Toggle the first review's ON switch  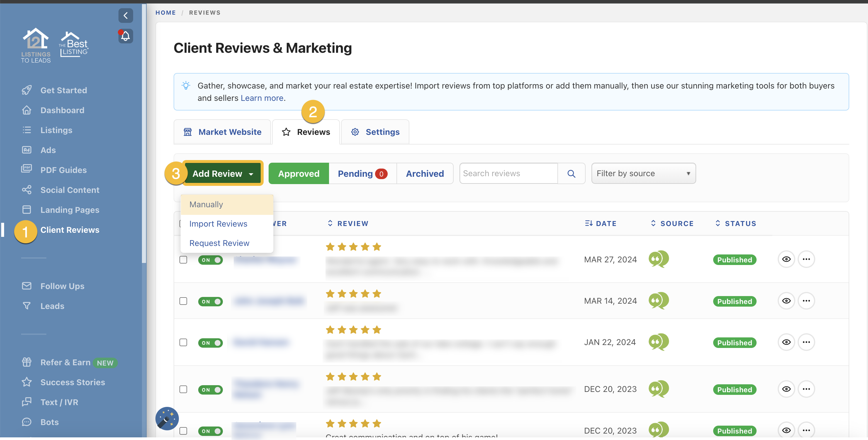point(210,260)
